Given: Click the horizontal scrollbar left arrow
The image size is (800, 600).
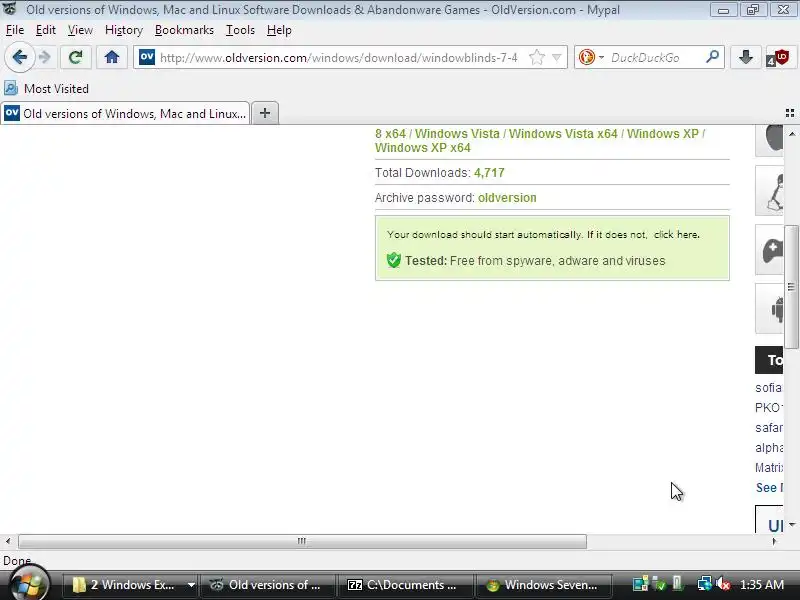Looking at the screenshot, I should tap(8, 541).
